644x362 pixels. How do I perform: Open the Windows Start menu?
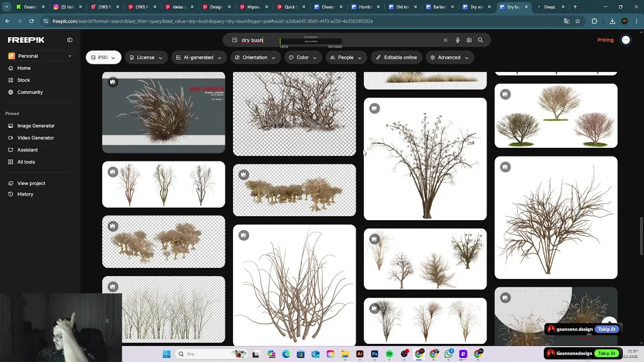click(167, 354)
